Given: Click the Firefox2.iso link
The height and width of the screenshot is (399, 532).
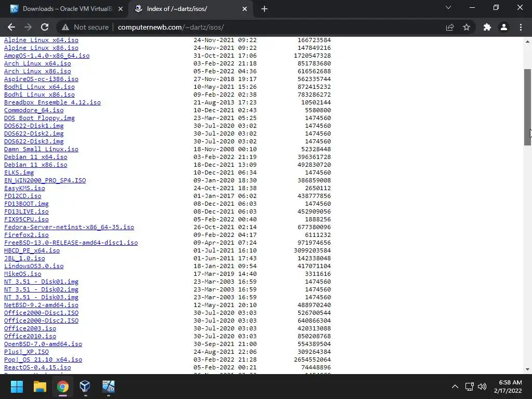Looking at the screenshot, I should tap(26, 235).
